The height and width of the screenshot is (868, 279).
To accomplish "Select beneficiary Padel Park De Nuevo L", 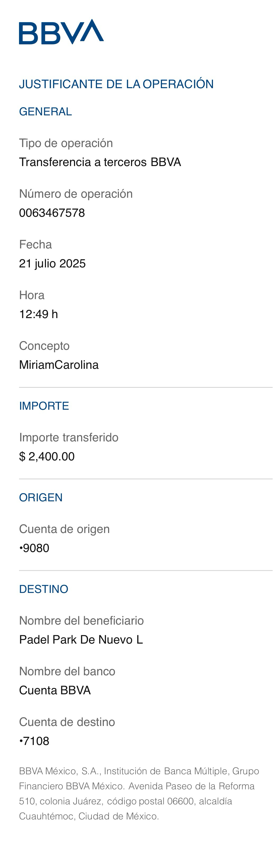I will (81, 640).
